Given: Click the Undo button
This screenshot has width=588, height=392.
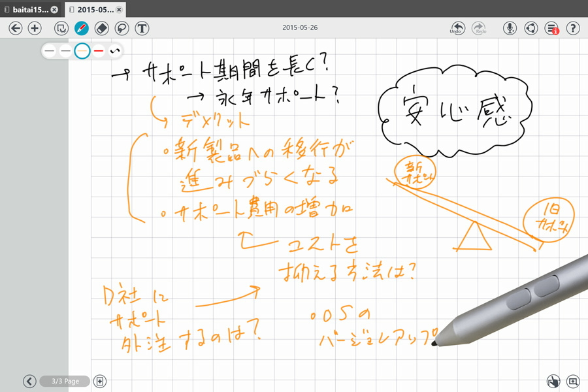Looking at the screenshot, I should (x=457, y=28).
